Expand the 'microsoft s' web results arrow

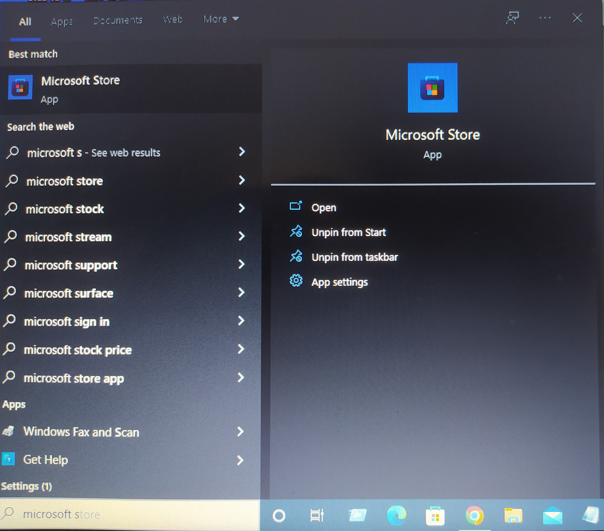(x=242, y=151)
